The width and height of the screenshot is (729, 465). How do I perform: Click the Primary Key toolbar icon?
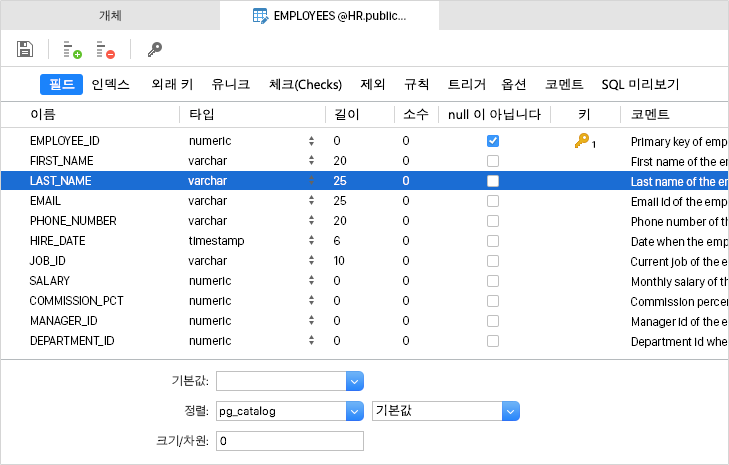[154, 49]
